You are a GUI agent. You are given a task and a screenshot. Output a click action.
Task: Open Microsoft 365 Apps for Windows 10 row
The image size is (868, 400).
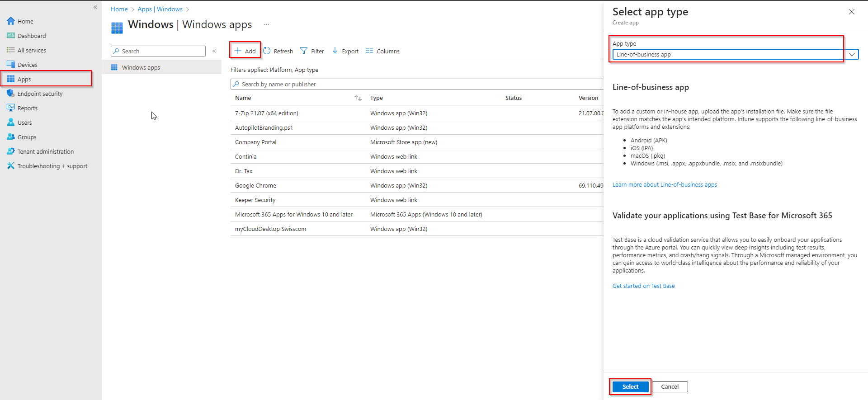click(x=417, y=214)
